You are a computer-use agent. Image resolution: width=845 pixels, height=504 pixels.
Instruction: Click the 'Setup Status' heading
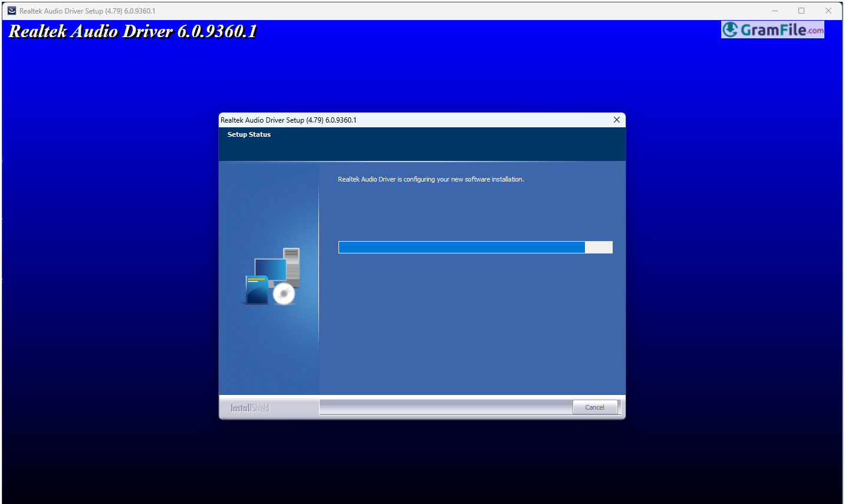[249, 134]
